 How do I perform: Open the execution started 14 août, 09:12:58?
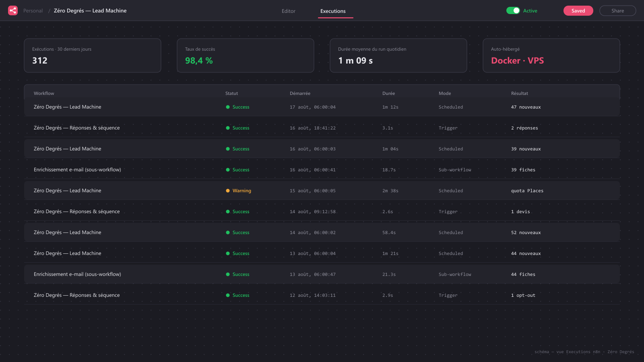(322, 212)
